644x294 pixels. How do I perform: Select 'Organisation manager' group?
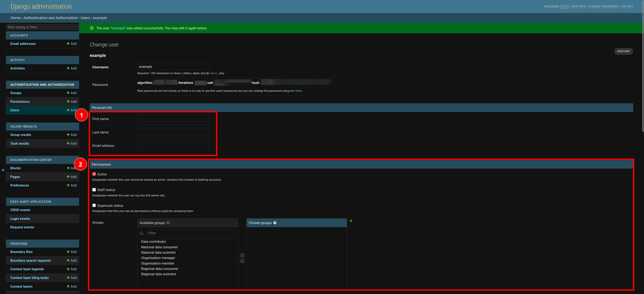[158, 258]
